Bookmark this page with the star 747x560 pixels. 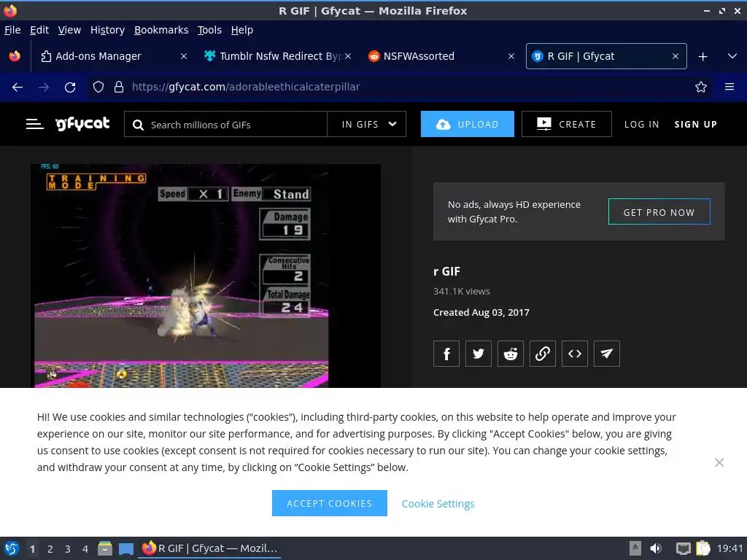[701, 87]
